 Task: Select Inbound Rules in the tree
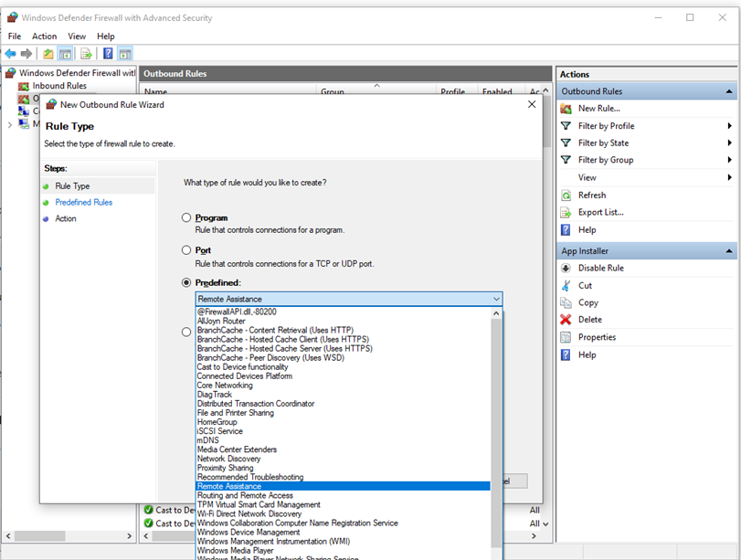[59, 86]
